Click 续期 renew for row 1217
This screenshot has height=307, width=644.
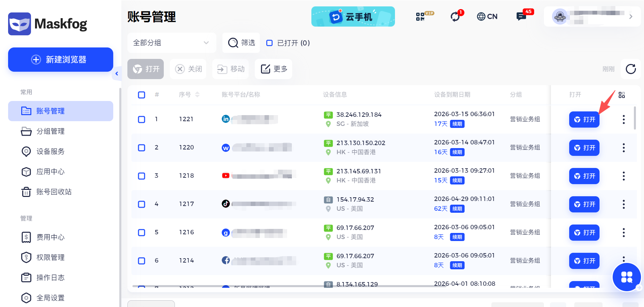click(x=457, y=209)
